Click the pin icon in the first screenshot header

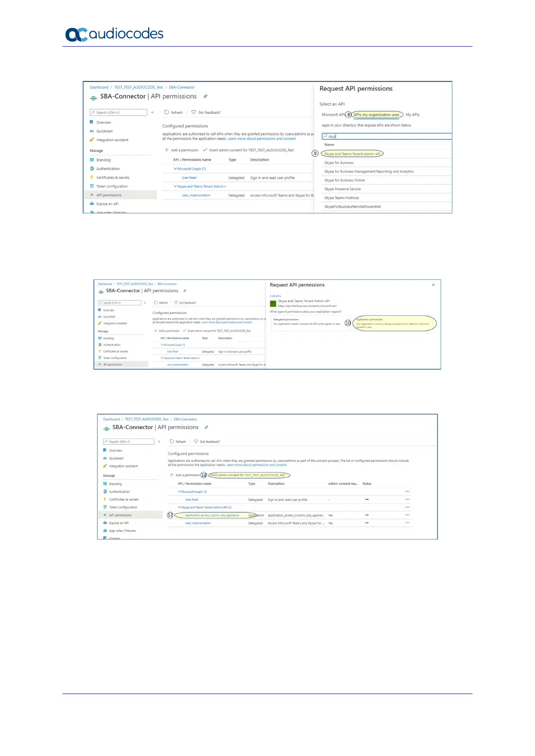tap(205, 96)
